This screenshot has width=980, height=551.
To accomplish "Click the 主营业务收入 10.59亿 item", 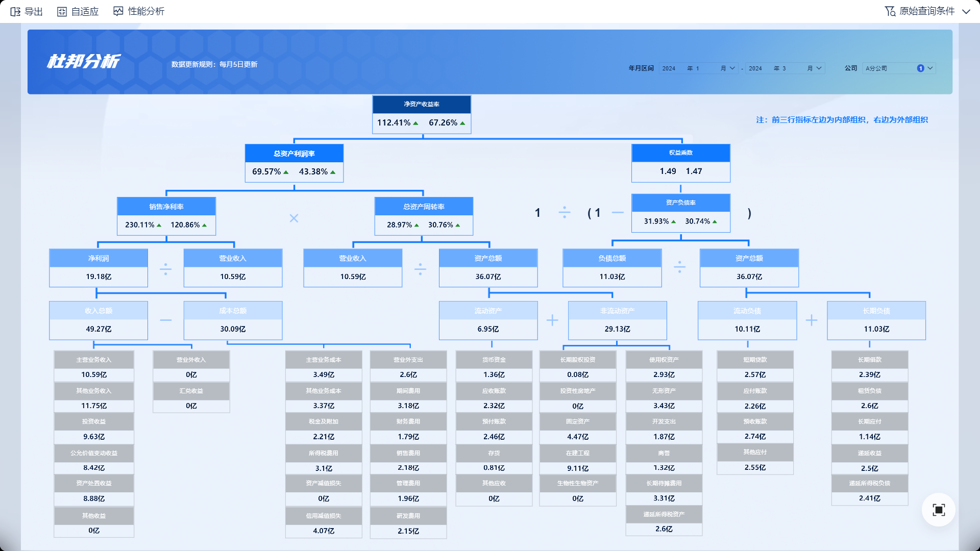I will tap(94, 366).
